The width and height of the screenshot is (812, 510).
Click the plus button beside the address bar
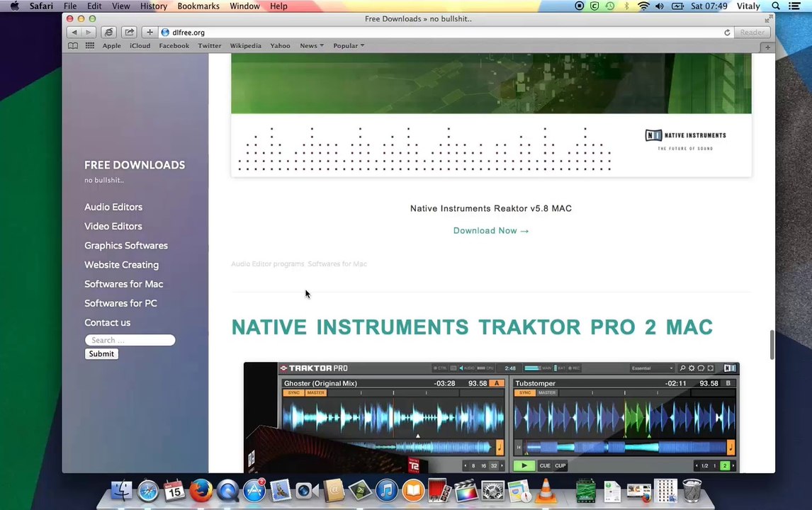point(149,32)
